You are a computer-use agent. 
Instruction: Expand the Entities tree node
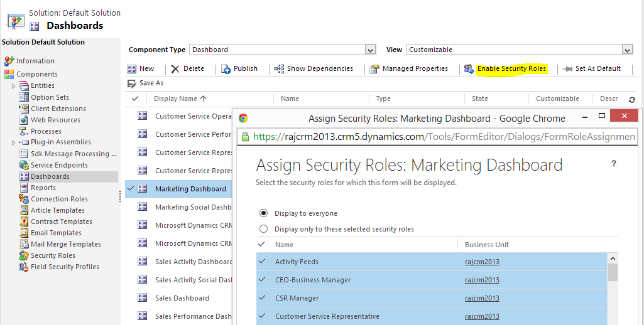[x=13, y=86]
